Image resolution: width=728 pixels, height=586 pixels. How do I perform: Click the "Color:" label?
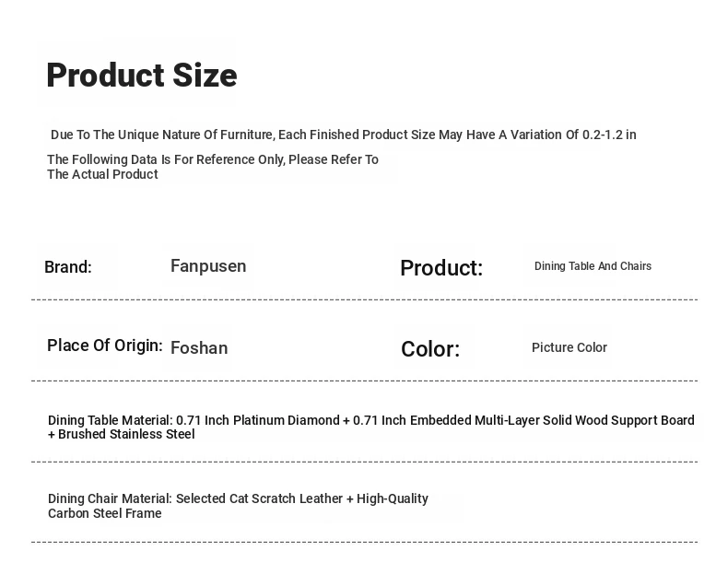point(430,349)
